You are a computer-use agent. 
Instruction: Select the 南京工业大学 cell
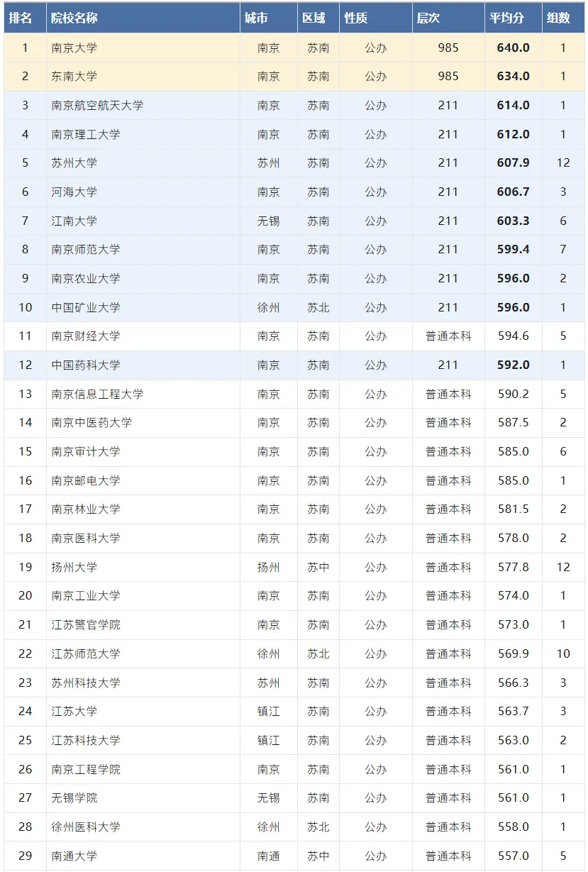pos(143,596)
